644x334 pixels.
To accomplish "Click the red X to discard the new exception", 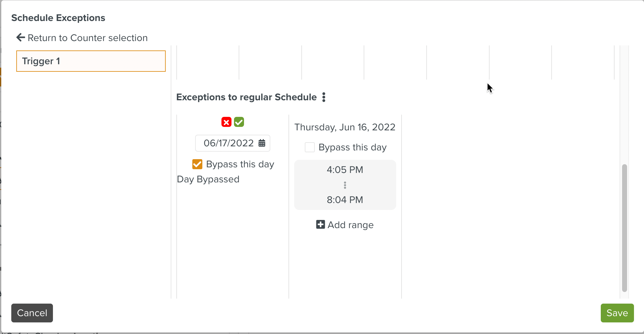I will (226, 122).
